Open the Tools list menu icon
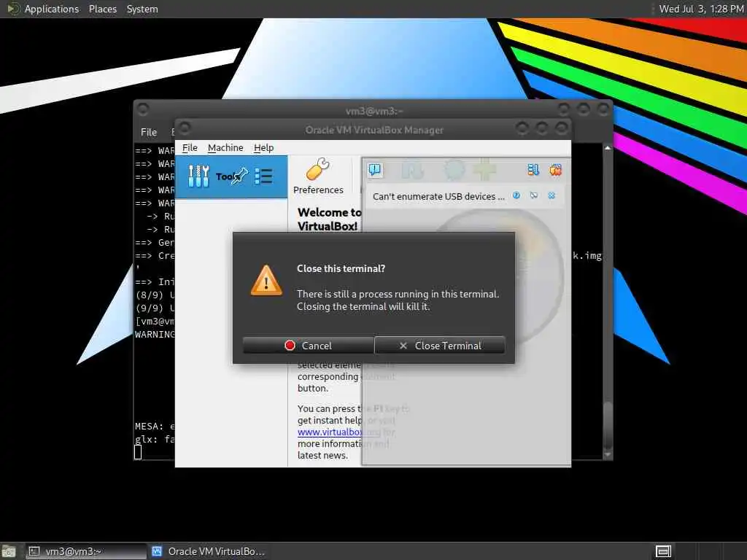The height and width of the screenshot is (560, 747). pos(263,176)
